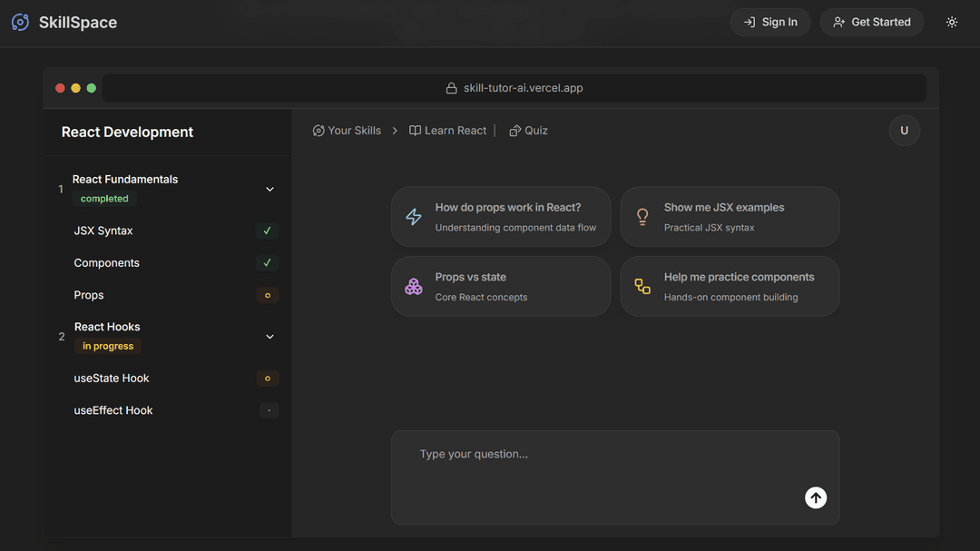Click the lock icon in address bar
The width and height of the screenshot is (980, 551).
(x=451, y=88)
